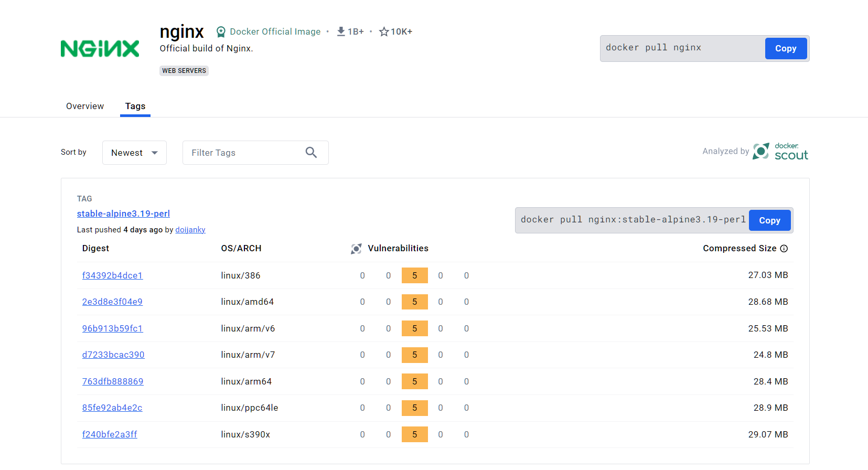Click the downloads icon next to 1B+
The image size is (868, 470).
tap(341, 31)
